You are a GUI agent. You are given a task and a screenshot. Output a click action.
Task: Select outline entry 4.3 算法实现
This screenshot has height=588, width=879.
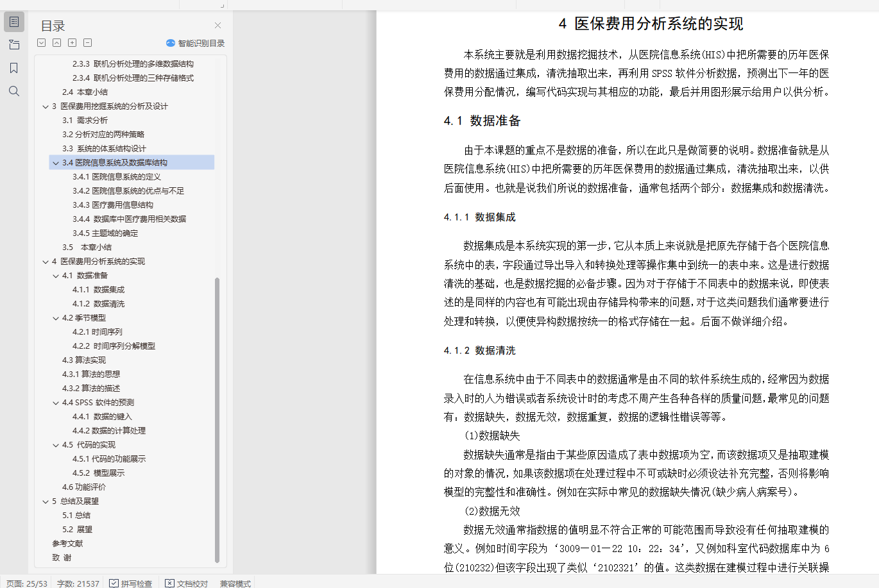[x=84, y=360]
